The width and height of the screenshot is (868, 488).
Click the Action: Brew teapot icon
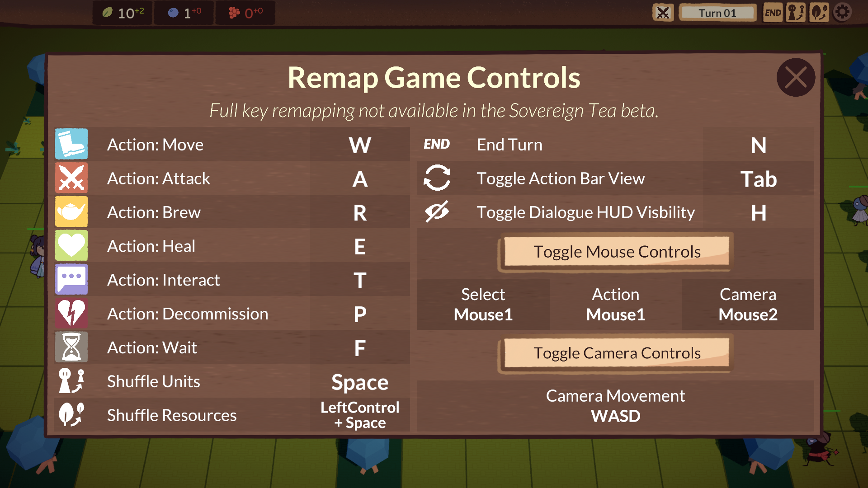(x=72, y=212)
